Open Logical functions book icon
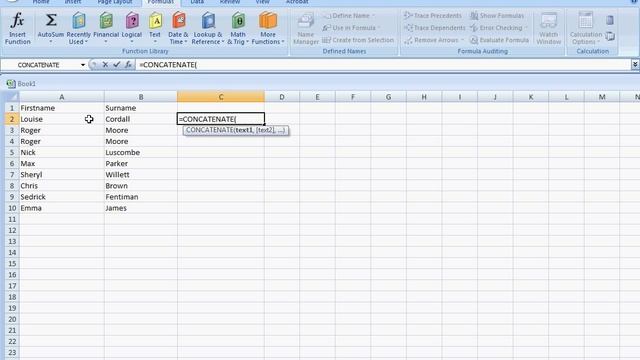The height and width of the screenshot is (360, 640). 132,20
